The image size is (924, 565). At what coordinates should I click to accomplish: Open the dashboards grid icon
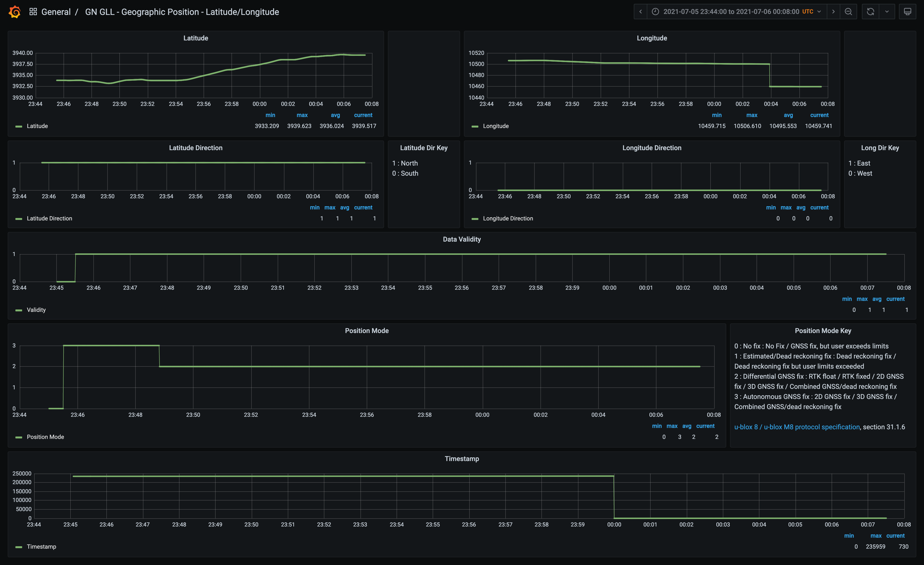click(x=33, y=12)
